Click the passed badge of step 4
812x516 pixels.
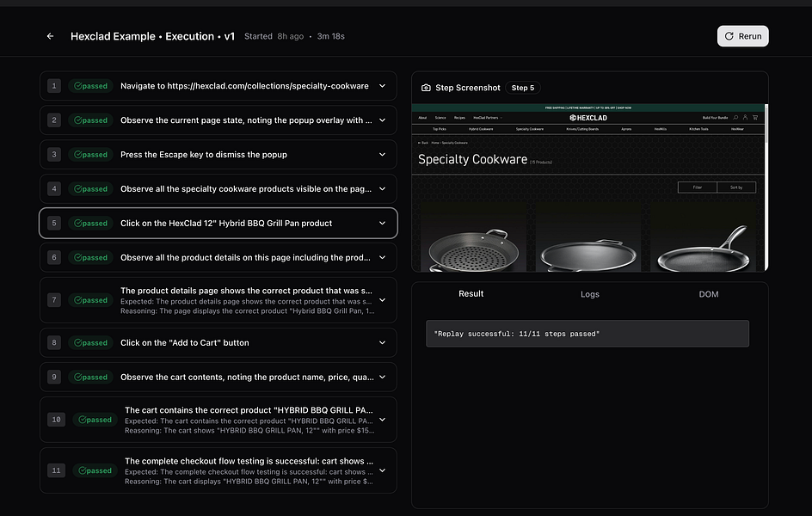[x=90, y=189]
